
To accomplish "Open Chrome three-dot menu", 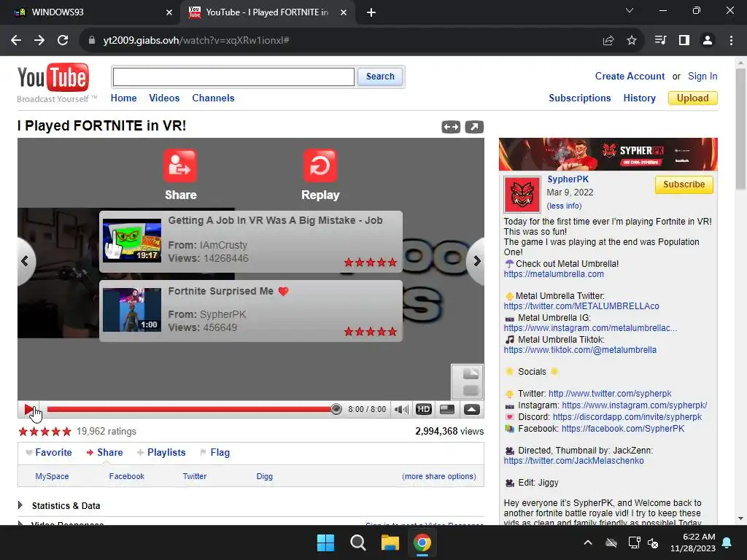I will click(x=731, y=41).
